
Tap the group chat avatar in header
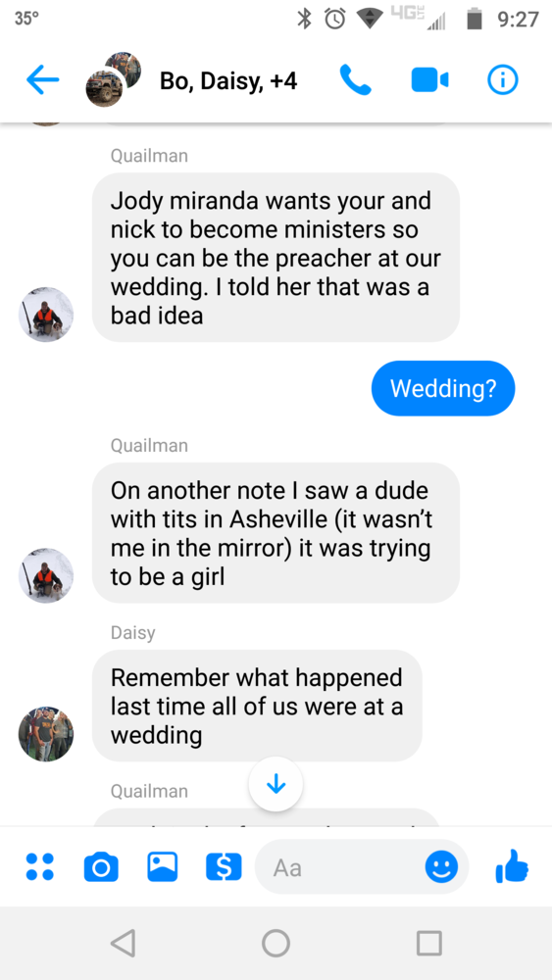point(113,79)
